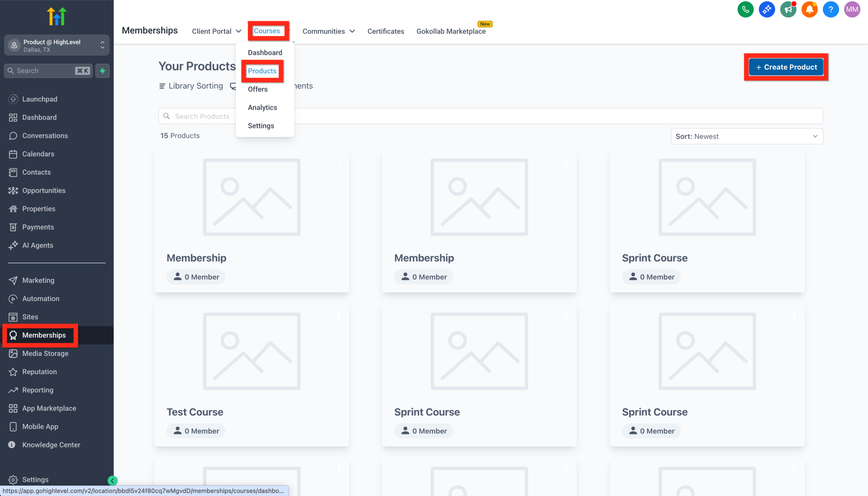Select Reputation in the sidebar
868x496 pixels.
point(39,372)
